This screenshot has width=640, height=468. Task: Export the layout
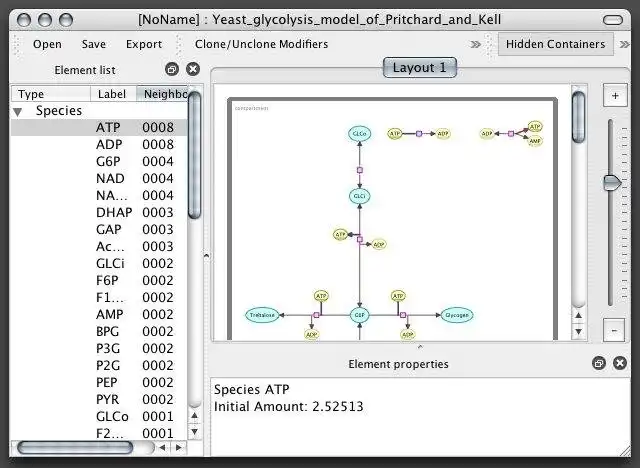point(144,44)
